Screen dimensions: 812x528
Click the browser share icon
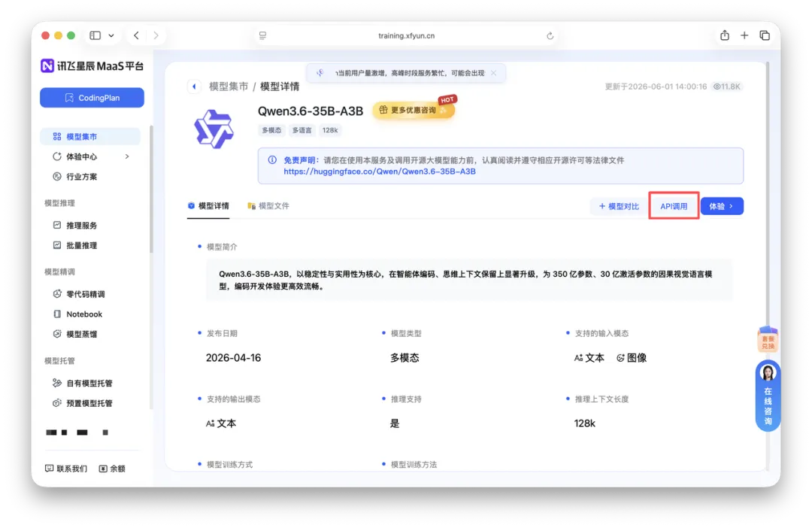725,35
